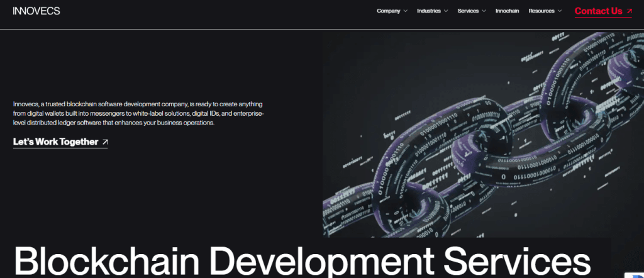644x278 pixels.
Task: Open the Services menu label
Action: [468, 11]
